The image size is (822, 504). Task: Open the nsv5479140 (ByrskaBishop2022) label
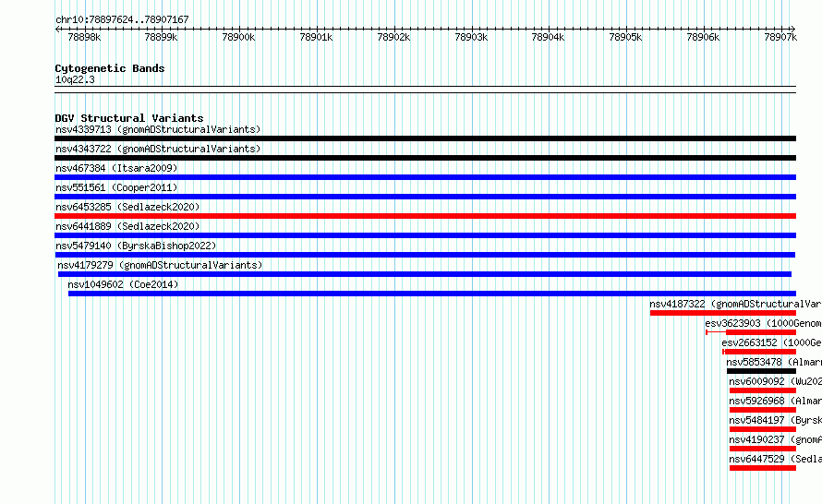tap(136, 246)
